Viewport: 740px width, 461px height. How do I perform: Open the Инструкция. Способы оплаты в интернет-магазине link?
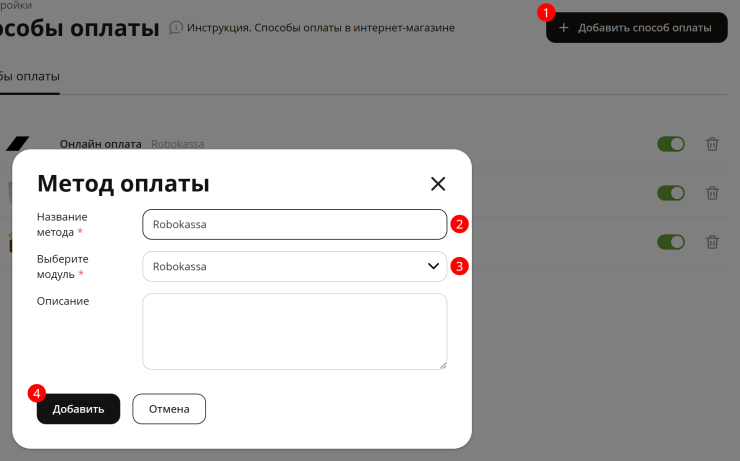(320, 28)
